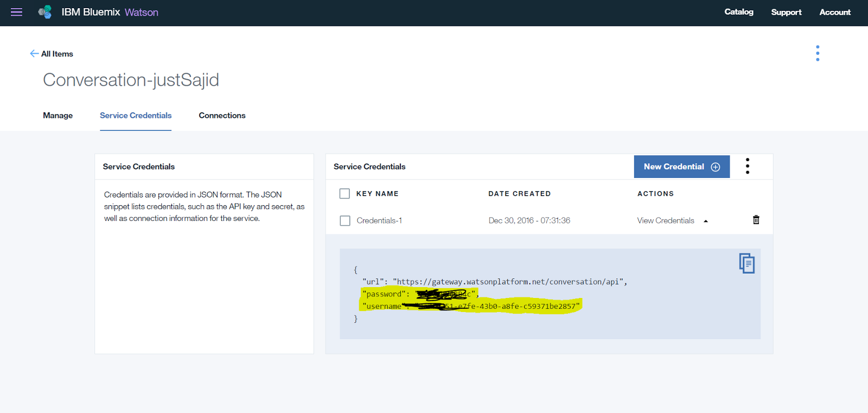Click the KEY NAME column header
The image size is (868, 413).
click(x=378, y=194)
